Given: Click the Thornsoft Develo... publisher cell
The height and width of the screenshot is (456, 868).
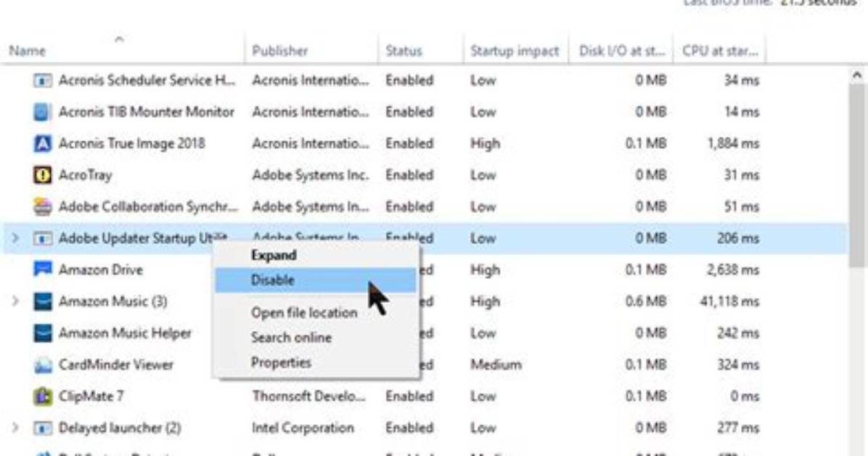Looking at the screenshot, I should point(308,396).
